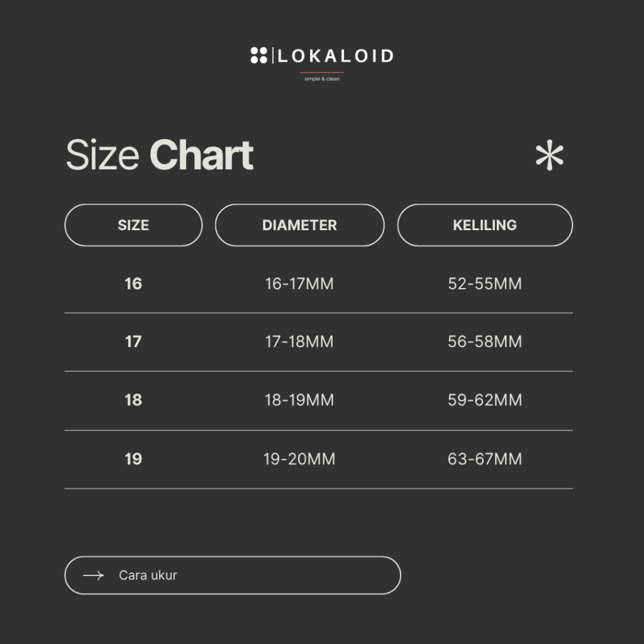Click the asterisk icon beside Size Chart
The height and width of the screenshot is (644, 644).
pyautogui.click(x=550, y=157)
